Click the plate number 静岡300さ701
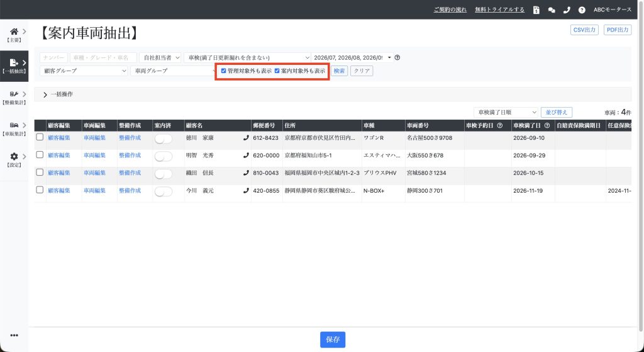 (x=425, y=191)
